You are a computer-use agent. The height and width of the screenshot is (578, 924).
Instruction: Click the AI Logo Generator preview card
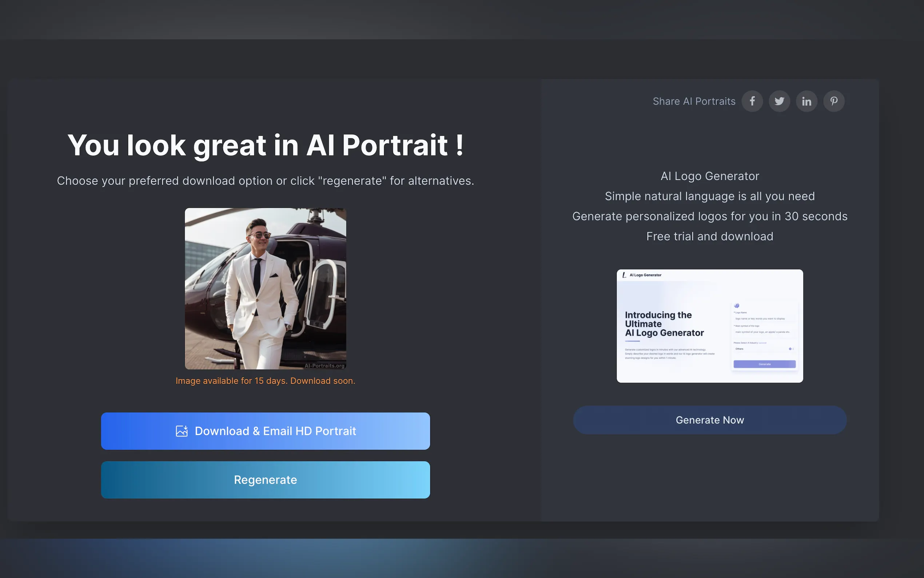click(x=709, y=326)
